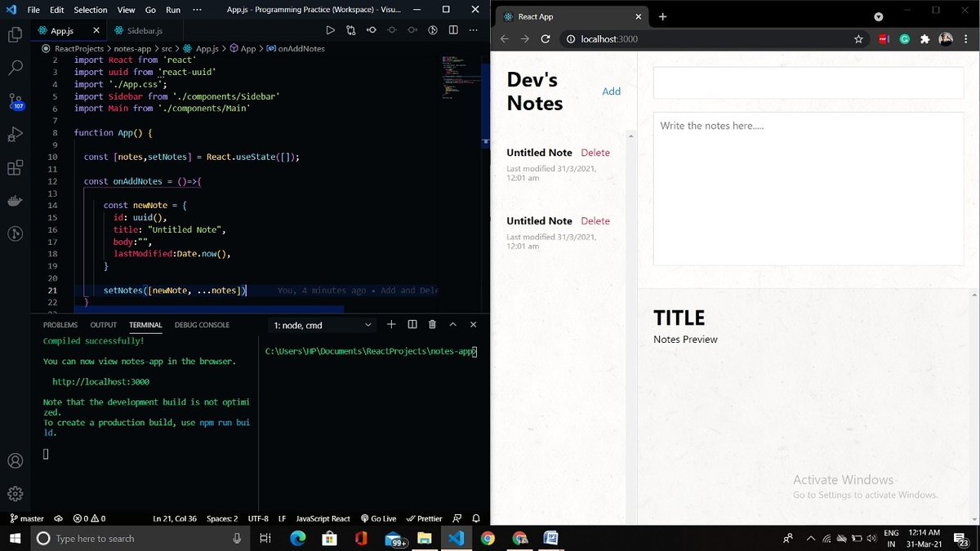Open the Chrome Extensions puzzle icon
Screen dimensions: 980x551
925,39
